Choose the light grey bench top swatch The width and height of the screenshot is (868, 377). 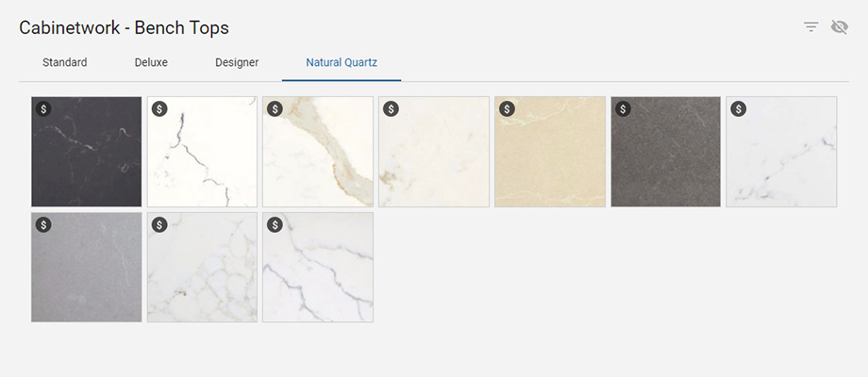(x=87, y=273)
